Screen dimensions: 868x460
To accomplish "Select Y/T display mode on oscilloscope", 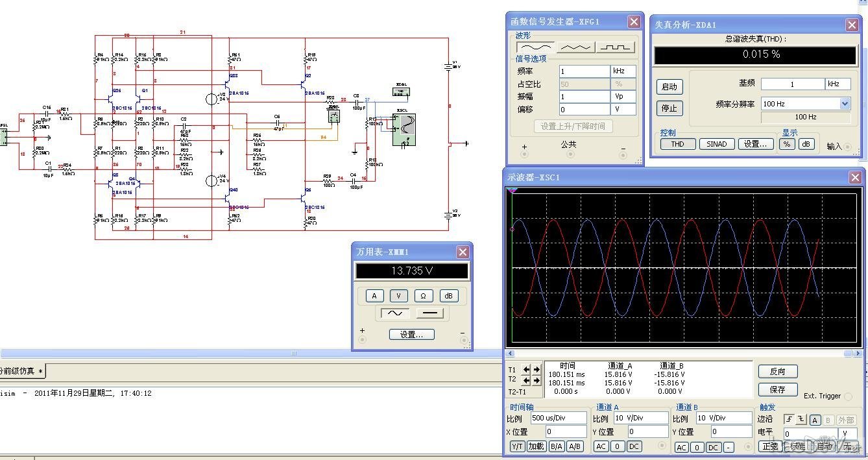I will click(x=517, y=446).
